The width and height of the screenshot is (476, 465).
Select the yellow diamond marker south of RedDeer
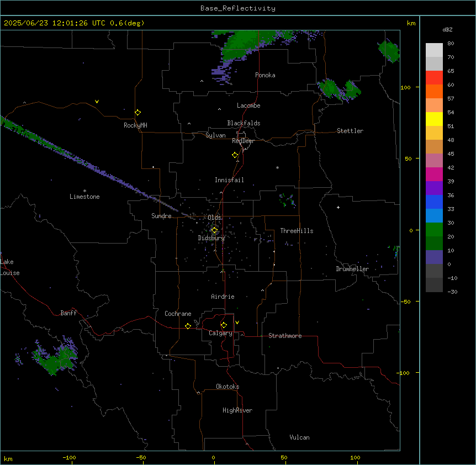tap(235, 155)
